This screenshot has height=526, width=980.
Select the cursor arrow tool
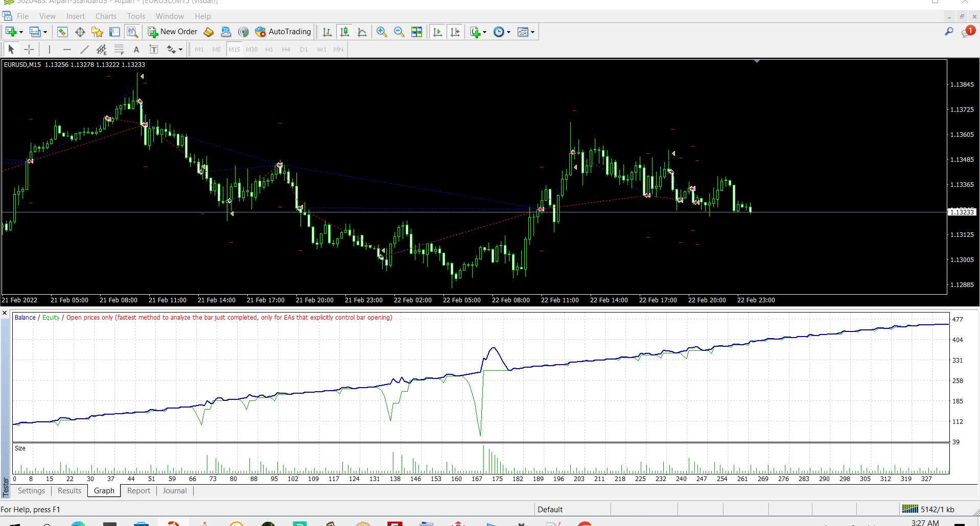[x=11, y=50]
